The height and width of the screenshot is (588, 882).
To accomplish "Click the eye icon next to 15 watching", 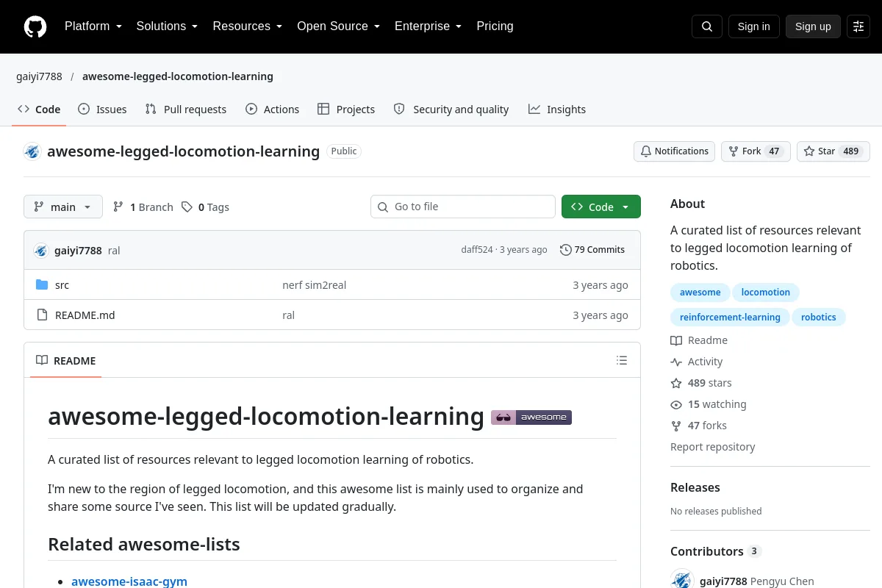I will pos(676,404).
